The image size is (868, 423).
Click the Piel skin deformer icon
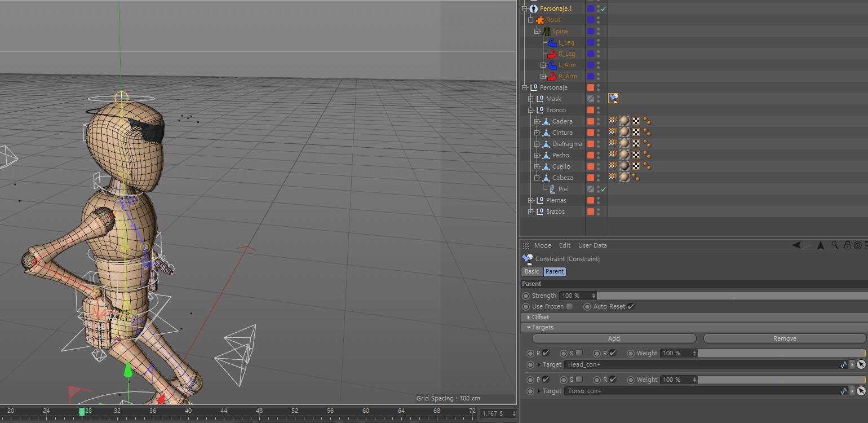click(x=552, y=189)
